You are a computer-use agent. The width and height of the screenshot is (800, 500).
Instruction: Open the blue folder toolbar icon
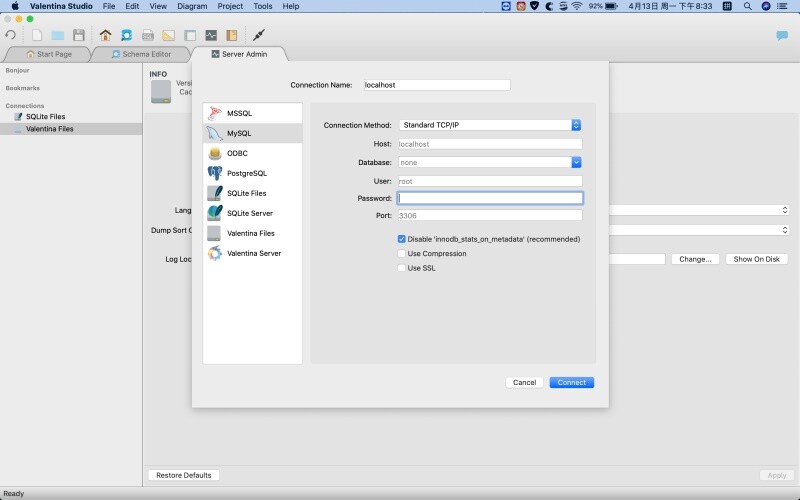tap(58, 35)
